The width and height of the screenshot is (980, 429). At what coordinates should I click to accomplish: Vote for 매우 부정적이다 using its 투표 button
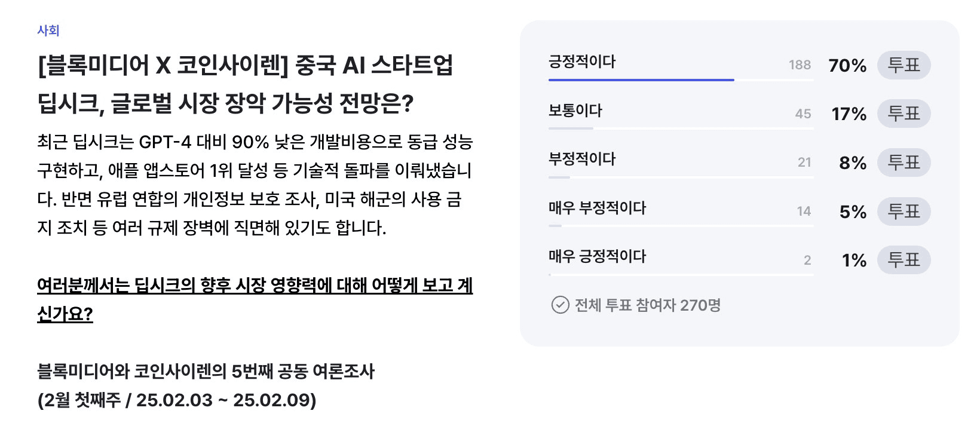[x=904, y=212]
